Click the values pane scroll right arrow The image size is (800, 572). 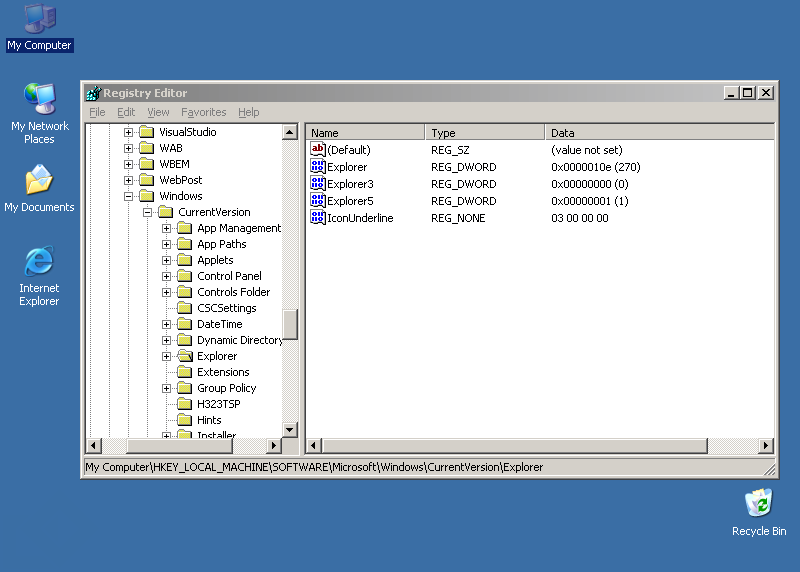pos(766,445)
